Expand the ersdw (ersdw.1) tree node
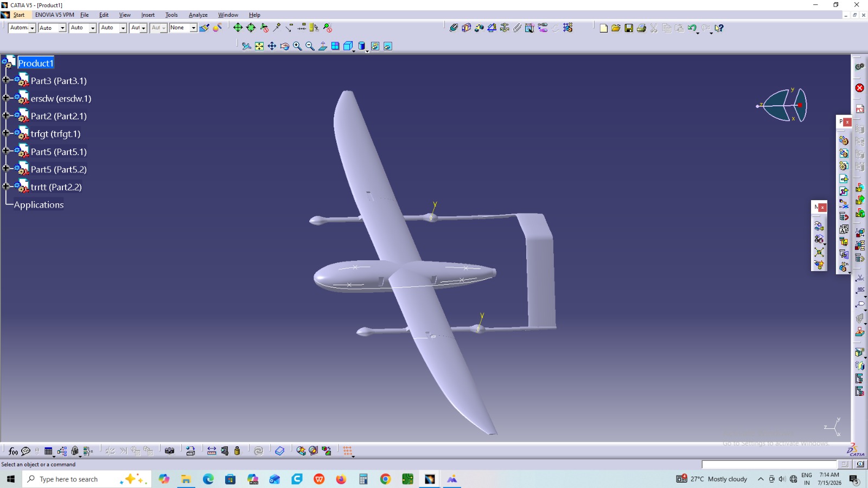 coord(6,98)
